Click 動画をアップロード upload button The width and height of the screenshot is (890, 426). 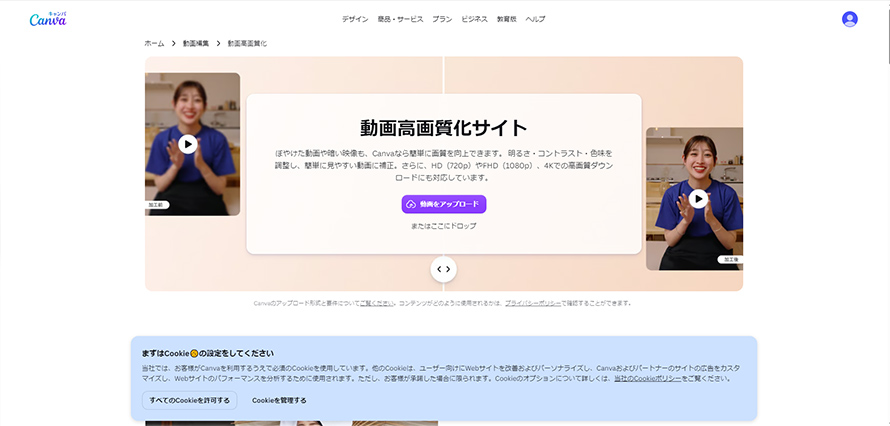click(444, 204)
